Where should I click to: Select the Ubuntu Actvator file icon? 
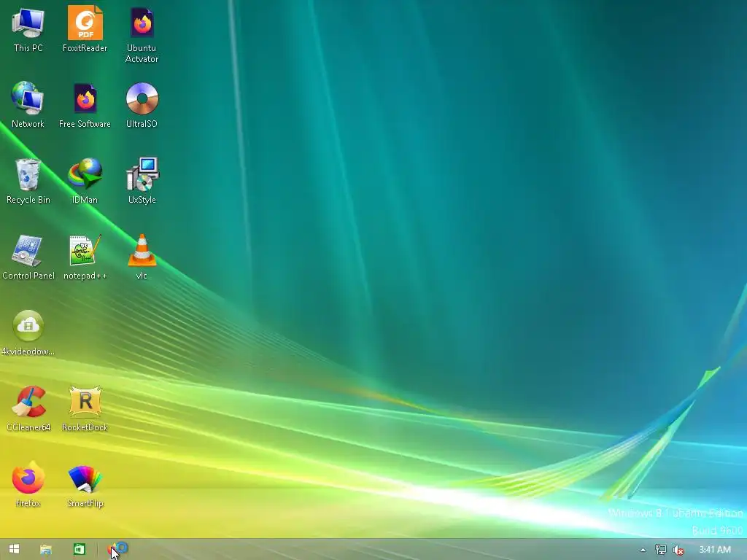pos(142,23)
